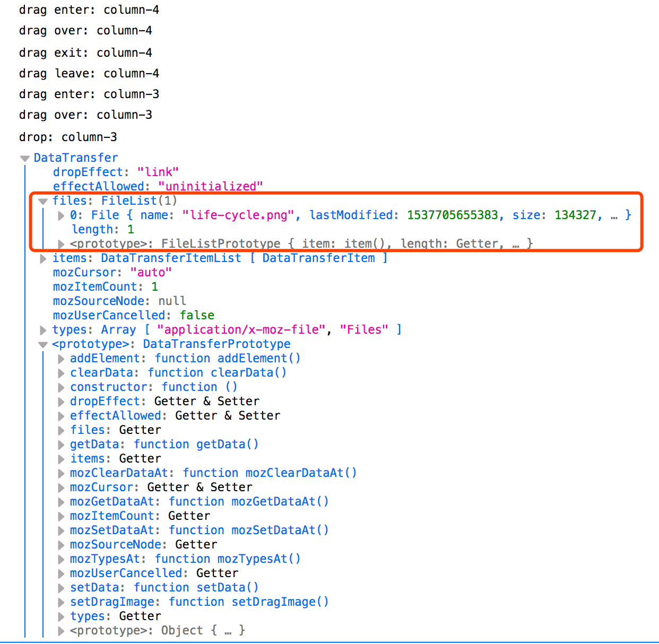The width and height of the screenshot is (659, 644).
Task: Collapse the files FileList node
Action: pos(43,201)
